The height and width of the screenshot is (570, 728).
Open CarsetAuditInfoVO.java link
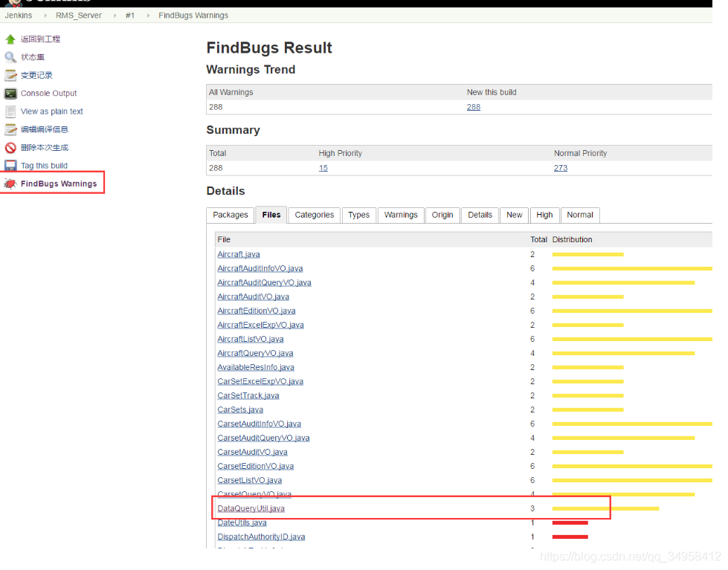(x=259, y=424)
